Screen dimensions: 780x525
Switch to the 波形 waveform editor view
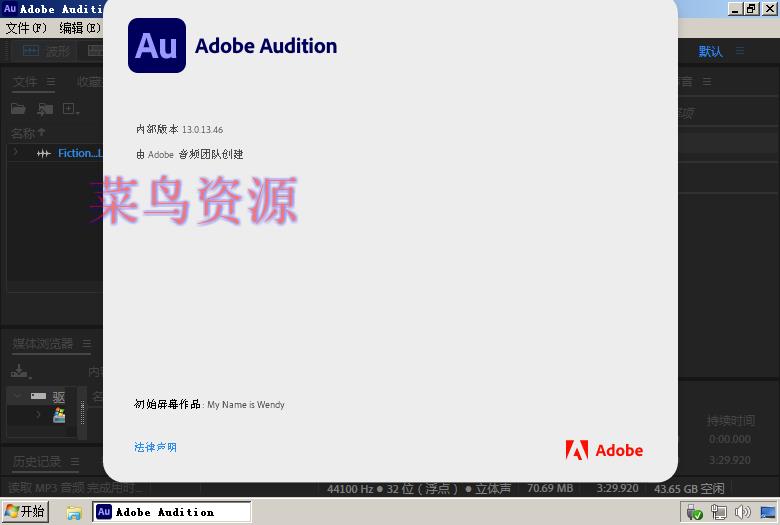pyautogui.click(x=47, y=51)
